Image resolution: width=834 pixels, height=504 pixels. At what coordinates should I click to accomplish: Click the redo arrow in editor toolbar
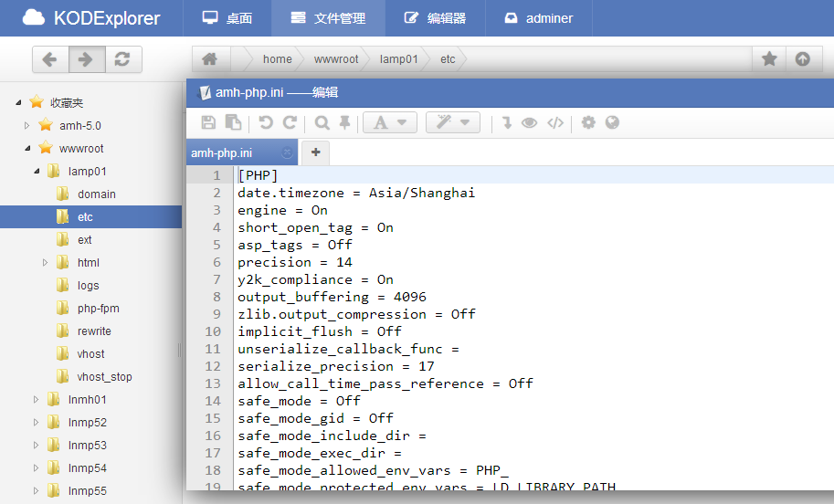tap(290, 122)
